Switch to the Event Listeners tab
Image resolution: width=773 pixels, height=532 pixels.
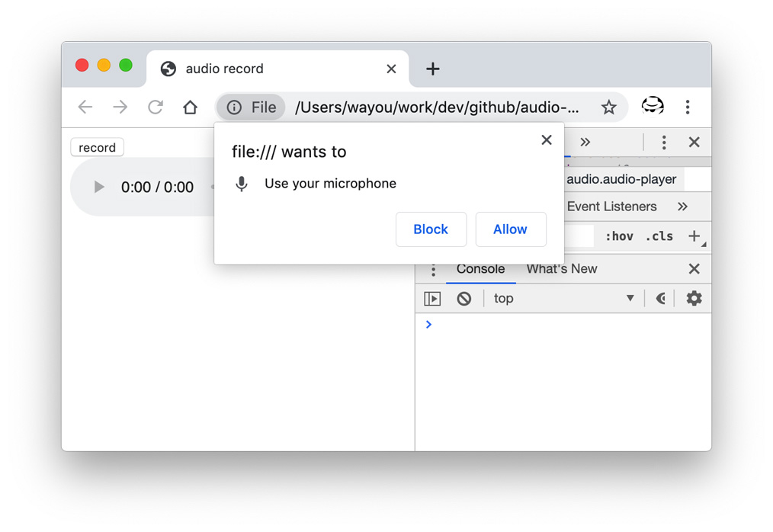(x=612, y=207)
